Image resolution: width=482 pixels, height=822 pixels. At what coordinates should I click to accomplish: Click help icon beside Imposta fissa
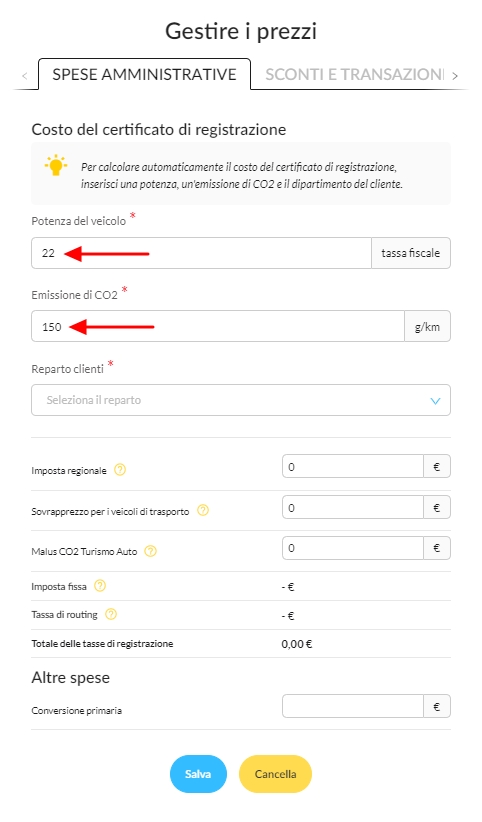(x=100, y=586)
